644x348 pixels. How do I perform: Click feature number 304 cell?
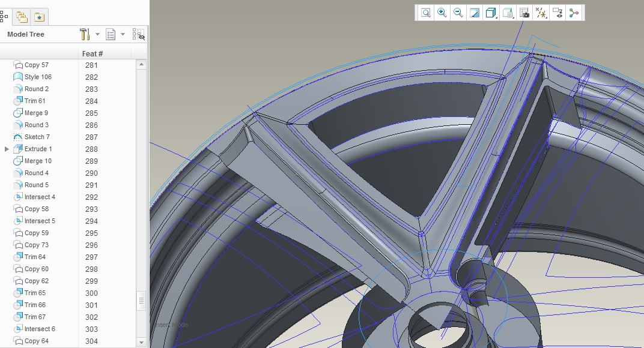point(91,341)
